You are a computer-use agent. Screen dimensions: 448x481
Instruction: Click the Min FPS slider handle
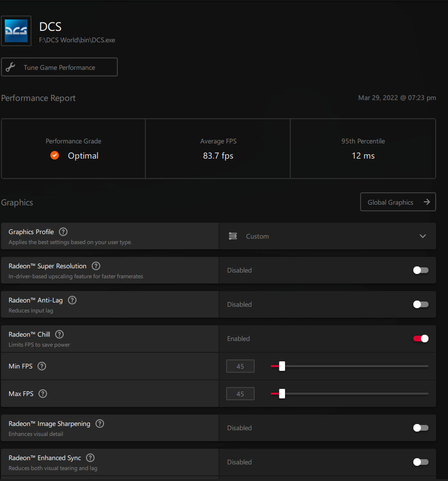282,366
